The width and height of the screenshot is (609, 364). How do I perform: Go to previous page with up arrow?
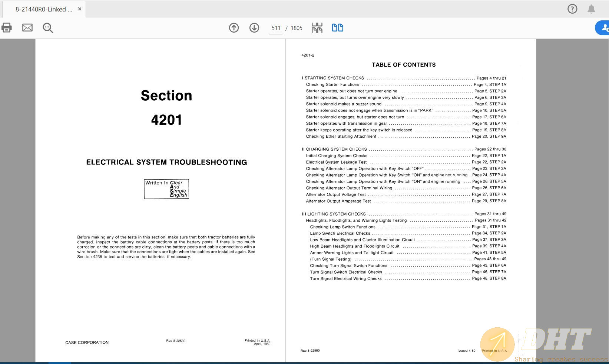[x=234, y=28]
